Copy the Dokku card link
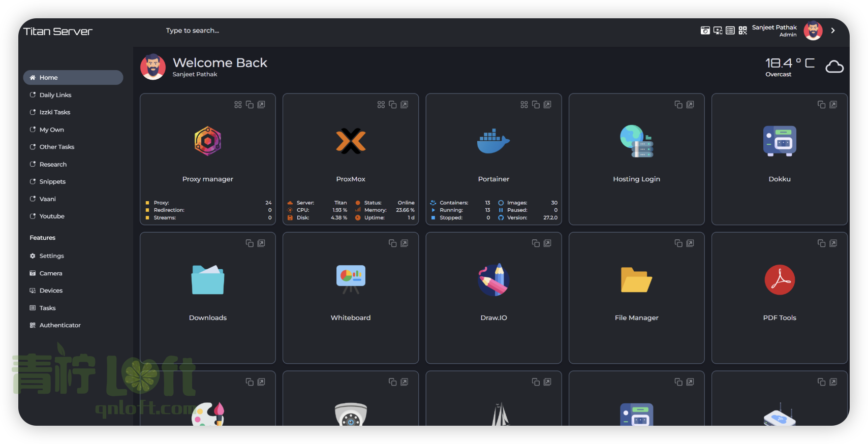Image resolution: width=868 pixels, height=444 pixels. (x=822, y=105)
